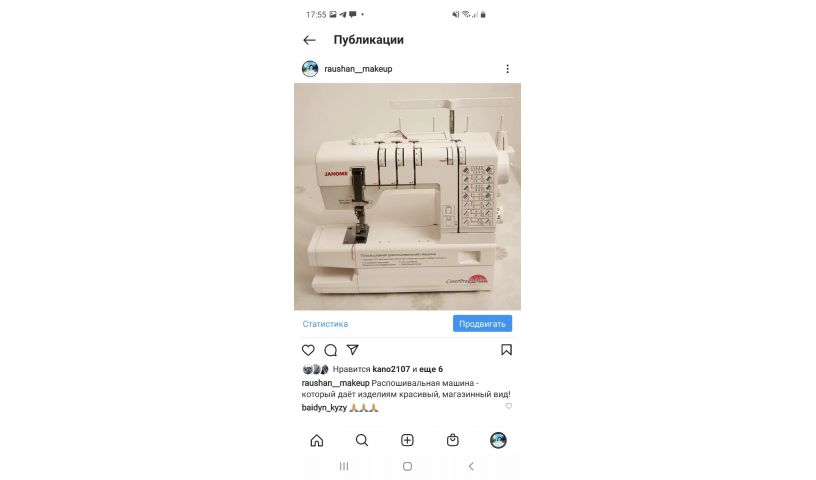The height and width of the screenshot is (480, 816).
Task: Open profile avatar in the bottom navigation
Action: click(498, 440)
